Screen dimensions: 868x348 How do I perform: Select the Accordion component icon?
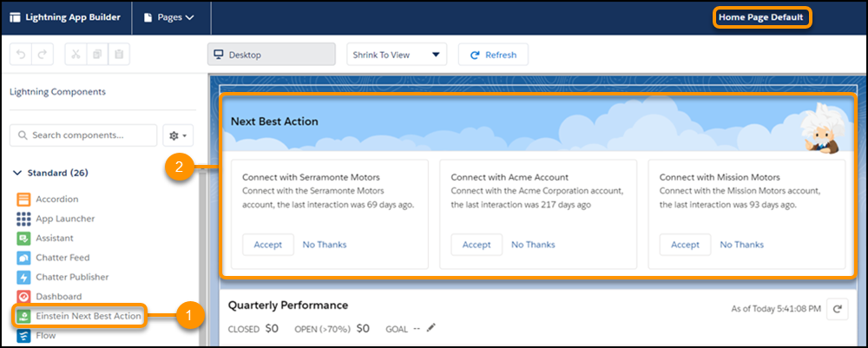pyautogui.click(x=23, y=200)
